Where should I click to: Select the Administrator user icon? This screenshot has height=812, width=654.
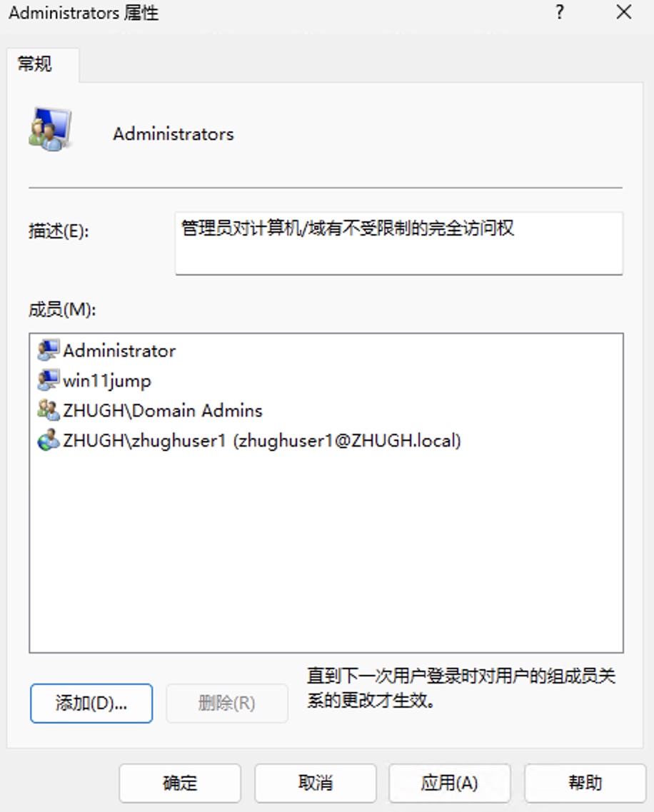49,350
